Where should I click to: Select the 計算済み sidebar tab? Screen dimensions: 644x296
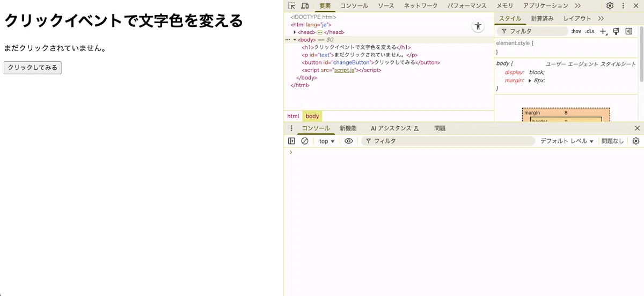click(542, 19)
